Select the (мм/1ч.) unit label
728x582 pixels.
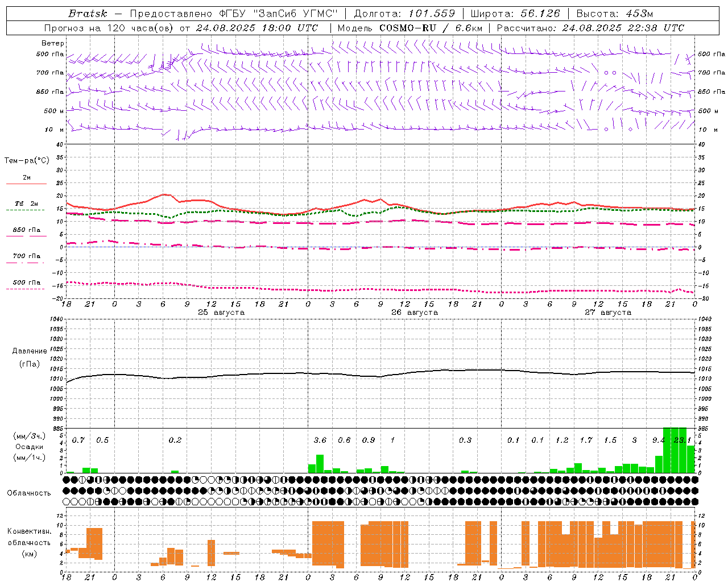[x=30, y=458]
